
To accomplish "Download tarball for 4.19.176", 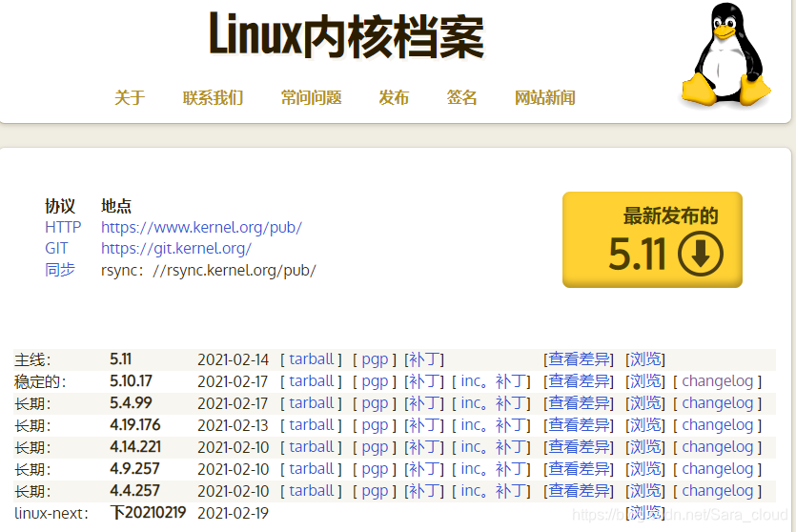I will [311, 425].
